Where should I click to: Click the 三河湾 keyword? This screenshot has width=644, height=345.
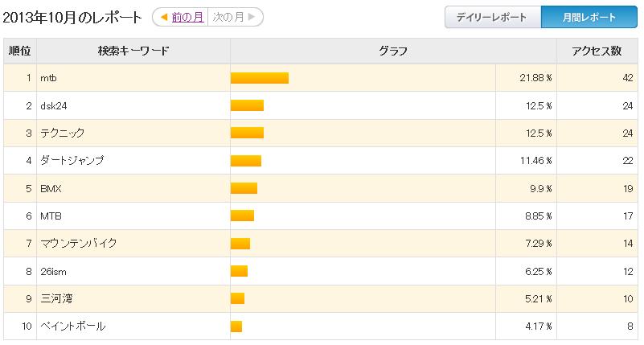[x=56, y=298]
